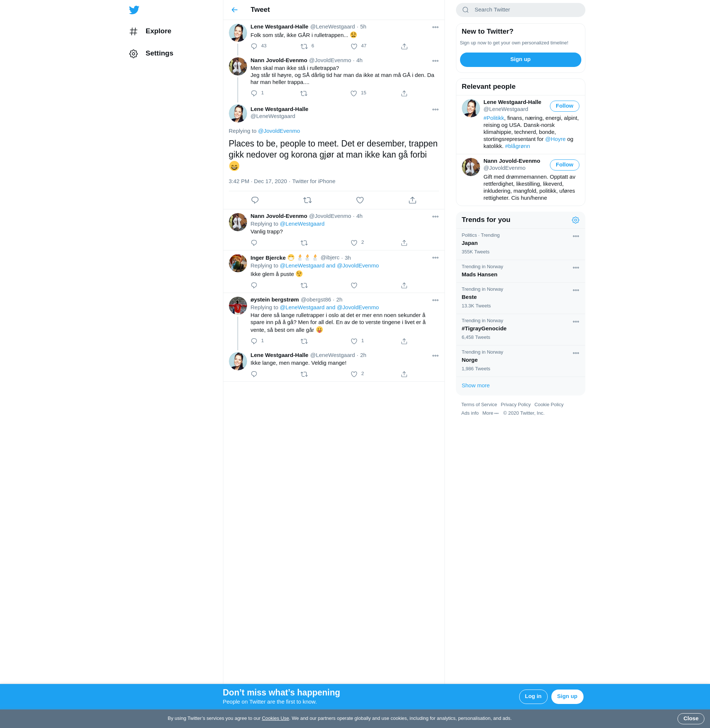Open Trends settings gear icon
The width and height of the screenshot is (710, 728).
575,220
